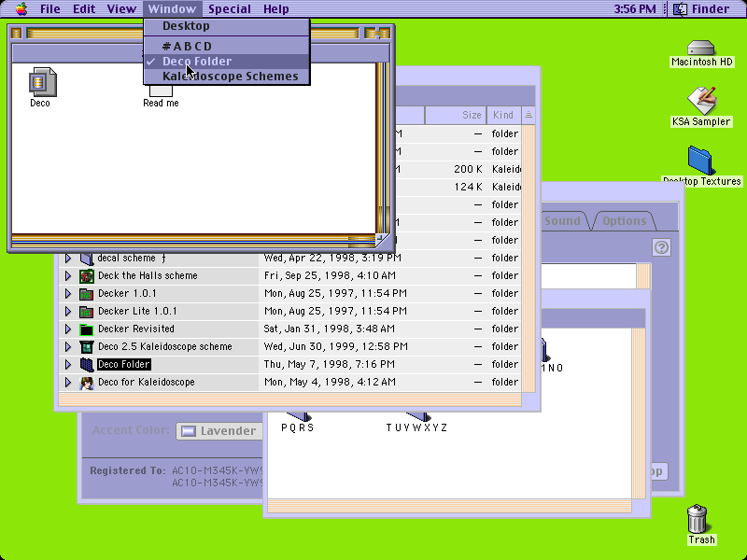Click the sort order button beside Kind

(x=529, y=115)
